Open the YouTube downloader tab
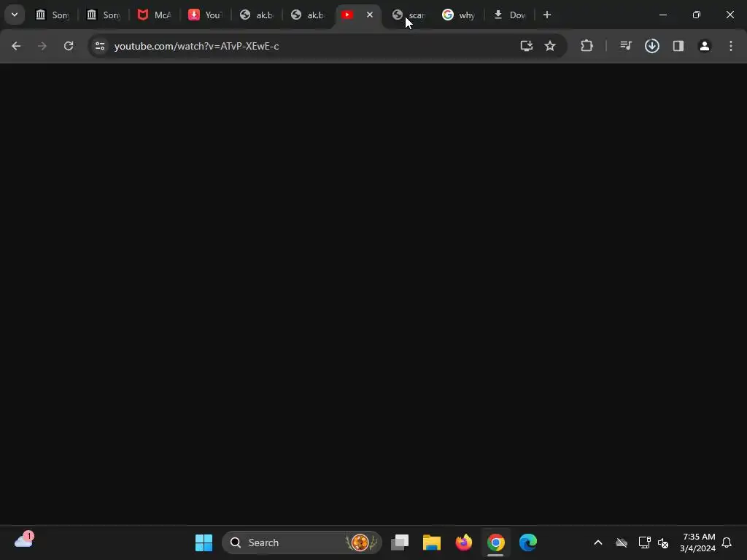Image resolution: width=747 pixels, height=560 pixels. click(x=205, y=15)
